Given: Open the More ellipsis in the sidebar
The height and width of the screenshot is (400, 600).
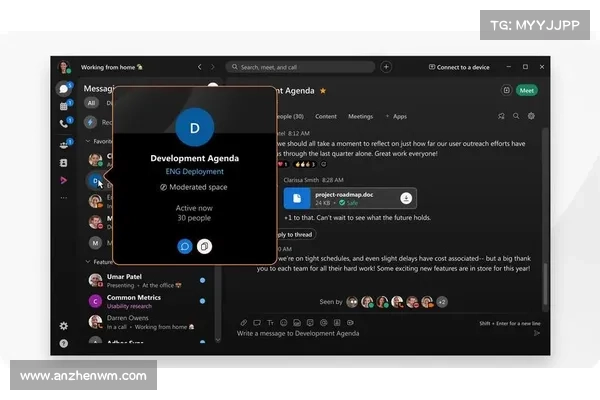Looking at the screenshot, I should coord(64,198).
